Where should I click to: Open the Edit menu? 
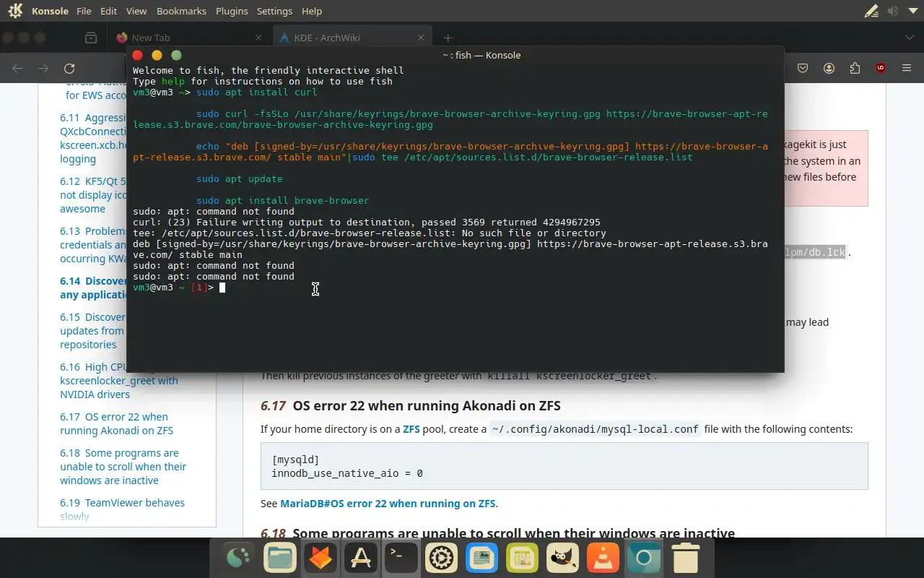(x=109, y=11)
